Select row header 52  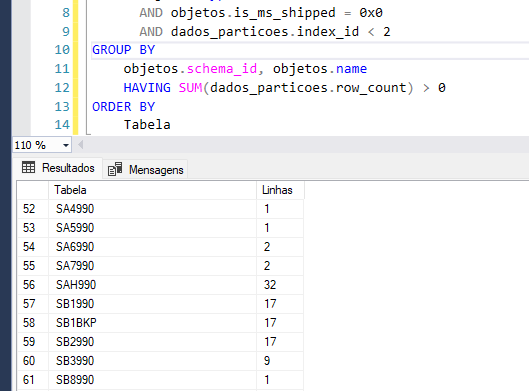32,209
